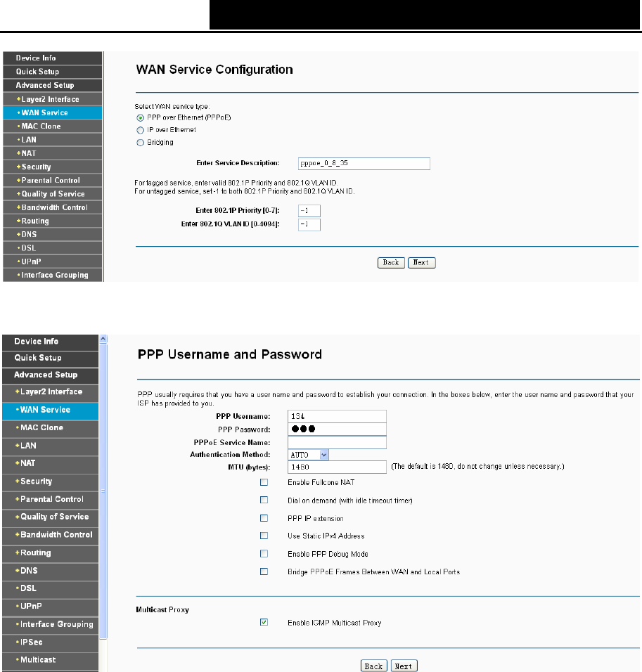
Task: Select PPP over Ethernet (PPPoE) radio button
Action: 140,118
